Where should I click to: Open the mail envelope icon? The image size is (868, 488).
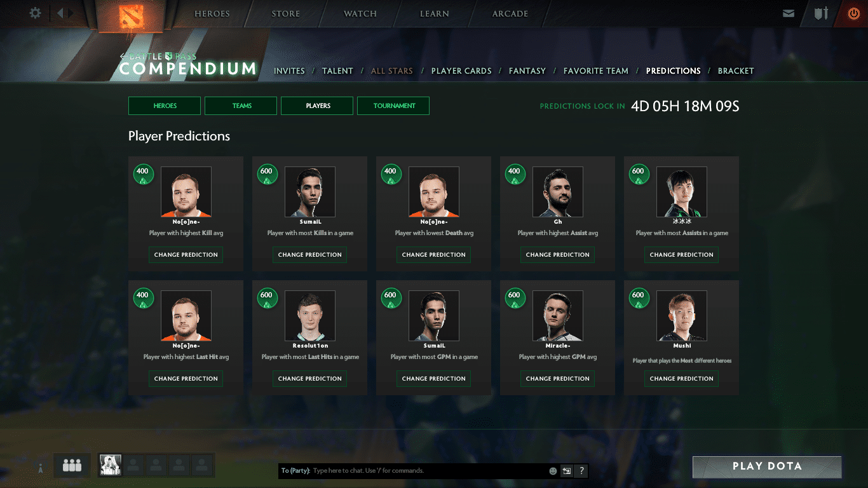tap(789, 13)
